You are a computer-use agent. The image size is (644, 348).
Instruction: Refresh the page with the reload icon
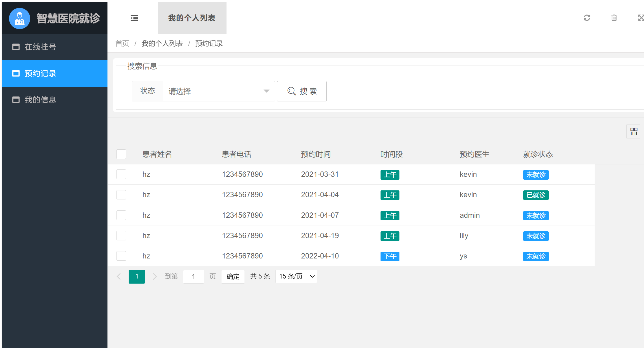point(587,18)
